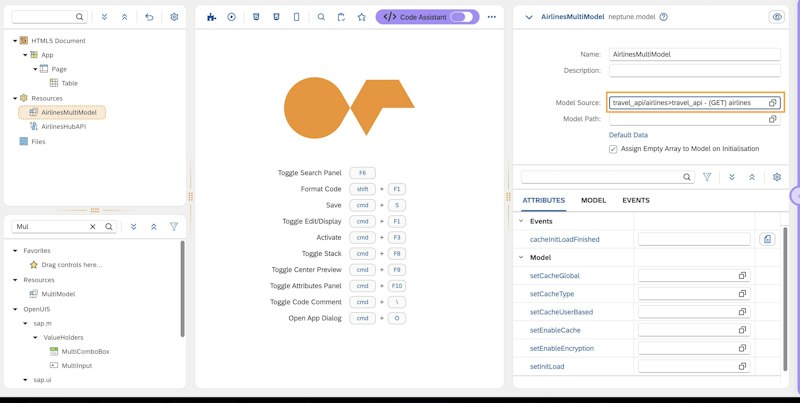Click the setEnableCache value field
Image resolution: width=800 pixels, height=403 pixels.
coord(694,330)
